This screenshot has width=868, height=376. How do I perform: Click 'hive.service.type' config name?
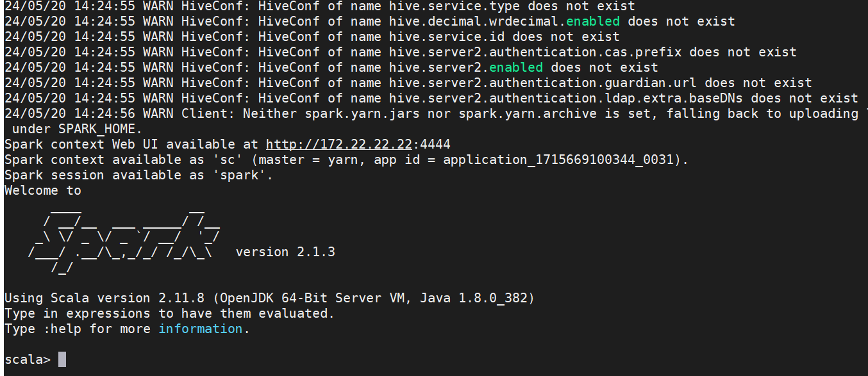tap(455, 6)
